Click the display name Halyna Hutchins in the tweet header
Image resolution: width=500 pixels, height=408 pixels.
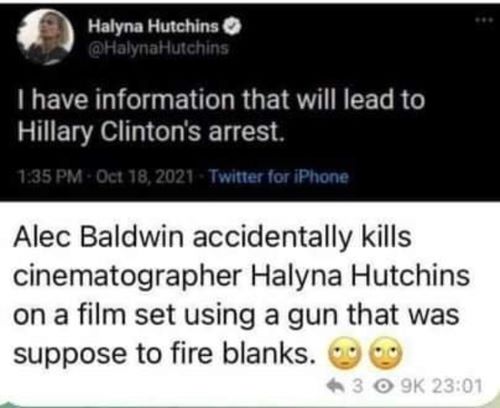(153, 26)
